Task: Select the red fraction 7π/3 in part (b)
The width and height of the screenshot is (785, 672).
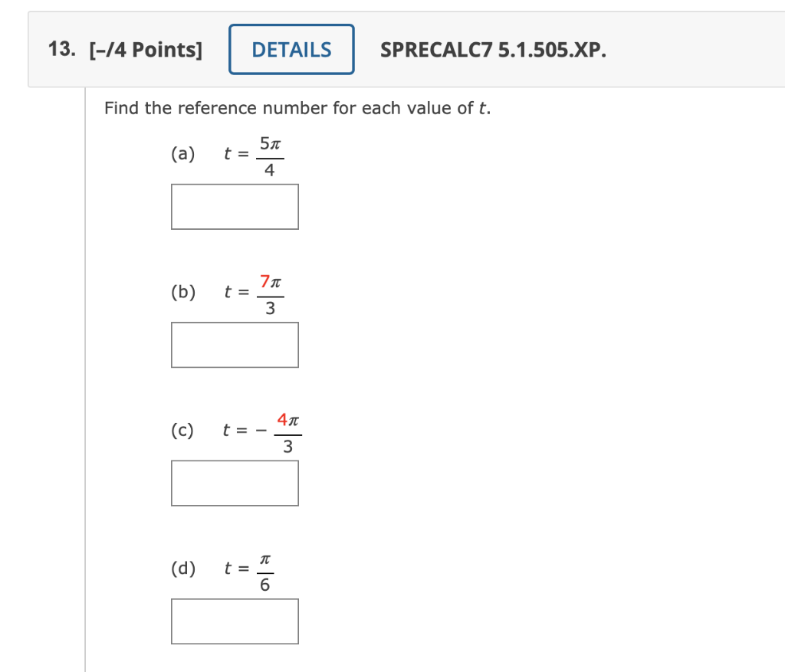Action: click(268, 292)
